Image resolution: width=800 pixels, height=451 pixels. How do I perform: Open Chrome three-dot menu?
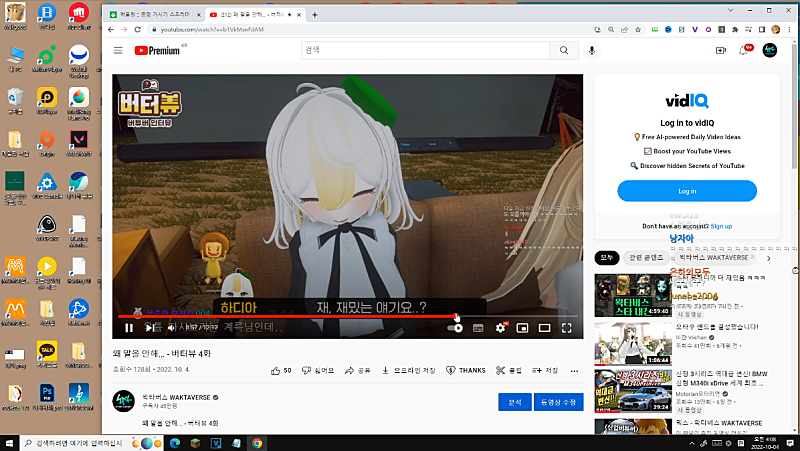(789, 30)
